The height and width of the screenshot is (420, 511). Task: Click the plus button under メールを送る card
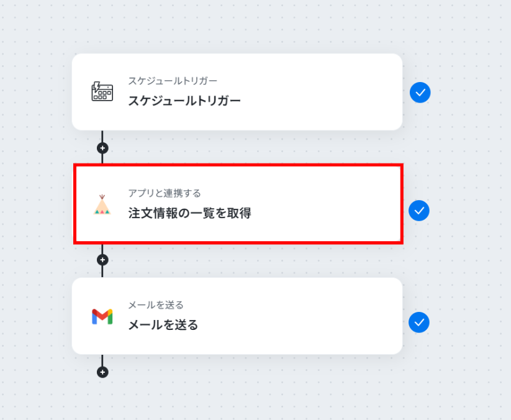102,372
